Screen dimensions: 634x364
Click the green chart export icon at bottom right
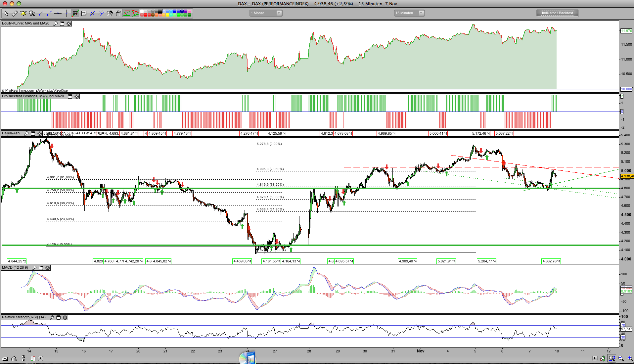coord(603,358)
